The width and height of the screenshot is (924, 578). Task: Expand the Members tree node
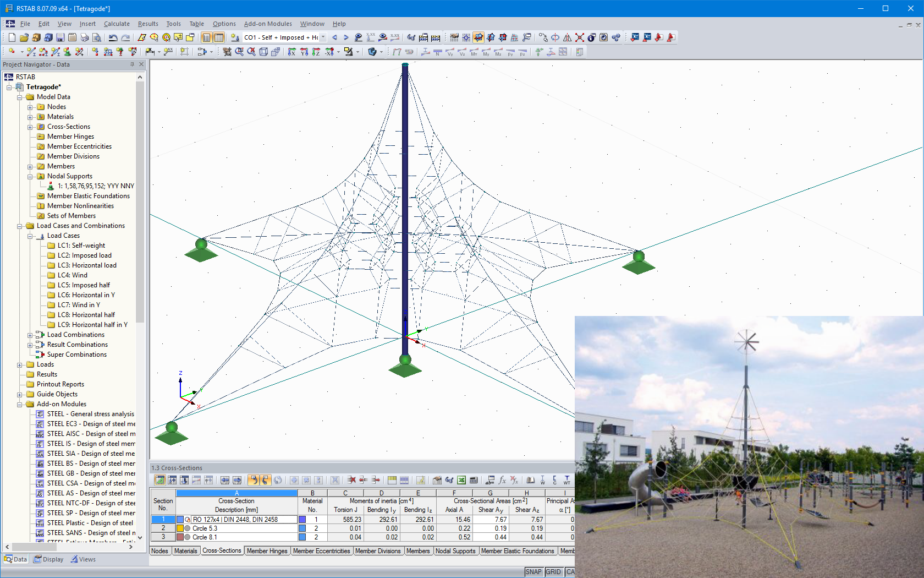click(30, 166)
